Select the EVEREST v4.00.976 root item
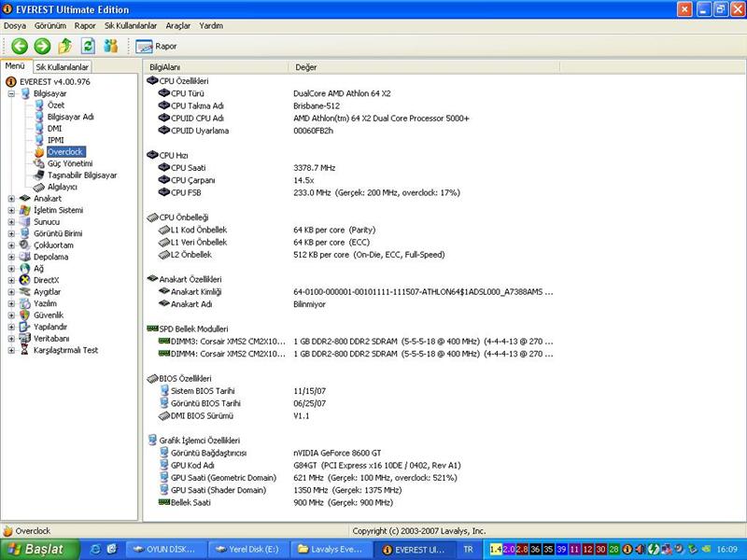 [54, 82]
